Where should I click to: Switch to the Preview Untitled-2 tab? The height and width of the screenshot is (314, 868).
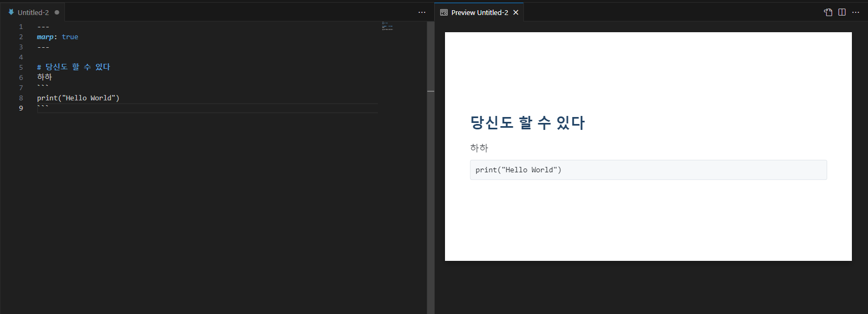[479, 12]
